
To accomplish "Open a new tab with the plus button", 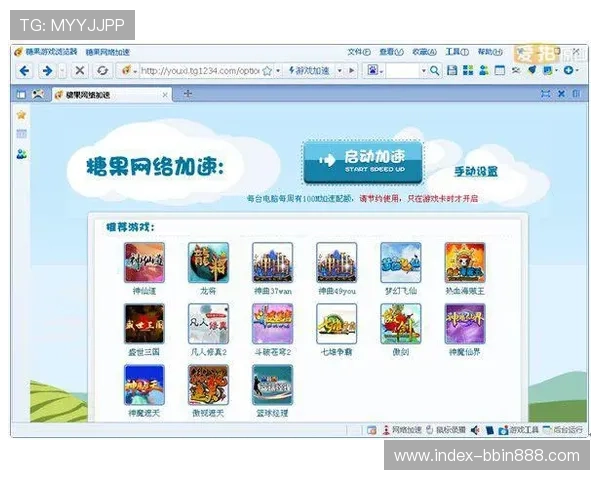I will pos(188,93).
